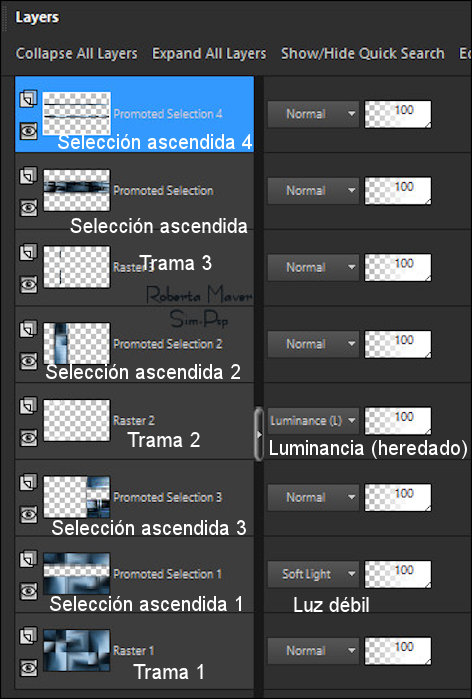The height and width of the screenshot is (699, 472).
Task: Click layer type icon of Promoted Selection 2
Action: (29, 329)
